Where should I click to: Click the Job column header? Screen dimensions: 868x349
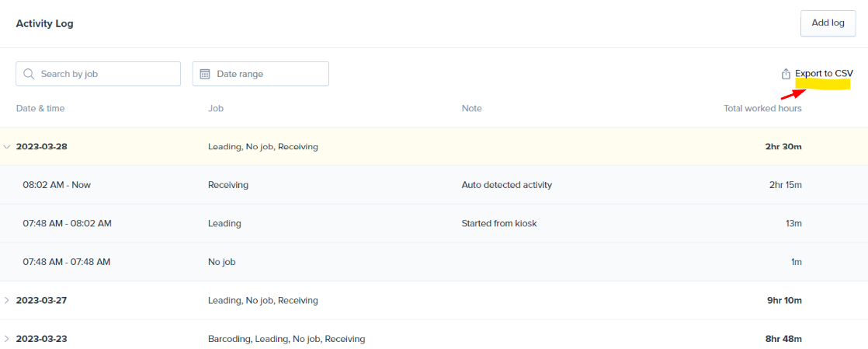[215, 109]
